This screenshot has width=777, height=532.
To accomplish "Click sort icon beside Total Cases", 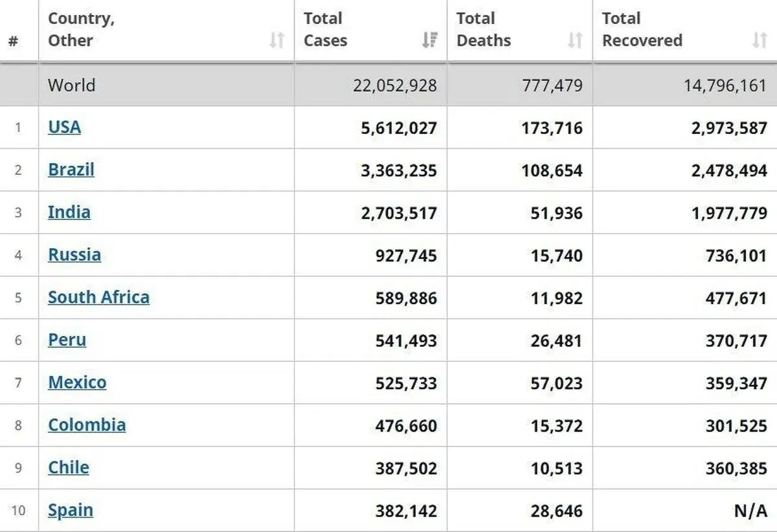I will [429, 41].
